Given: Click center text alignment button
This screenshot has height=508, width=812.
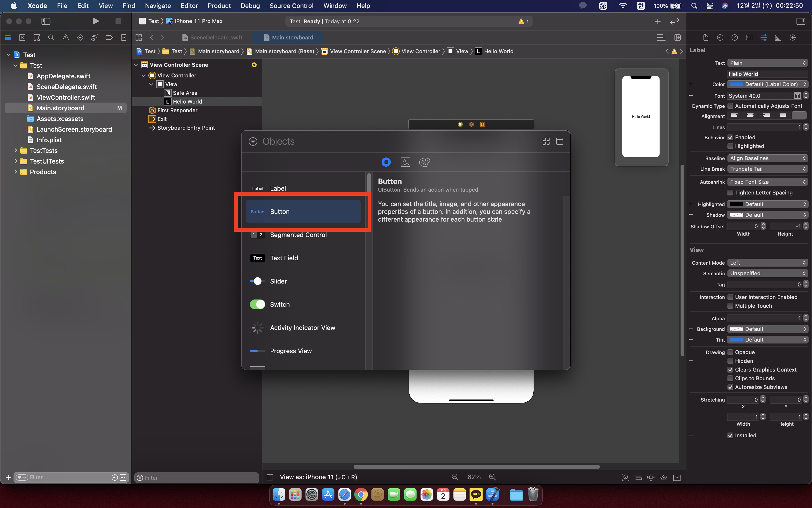Looking at the screenshot, I should [x=750, y=116].
